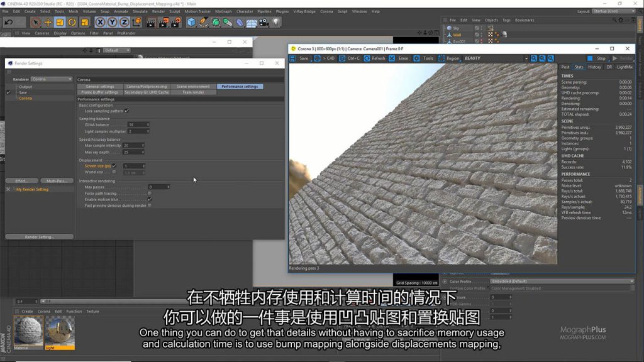Enable Region render in Corona VFB
The width and height of the screenshot is (644, 362).
449,58
